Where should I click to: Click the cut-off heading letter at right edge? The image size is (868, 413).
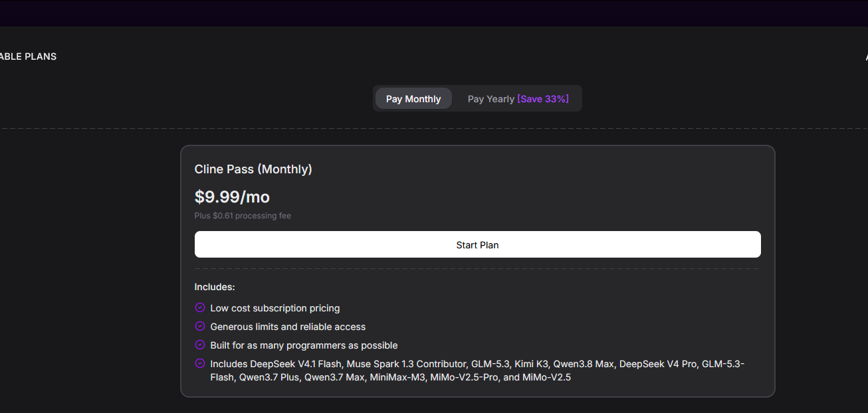866,56
